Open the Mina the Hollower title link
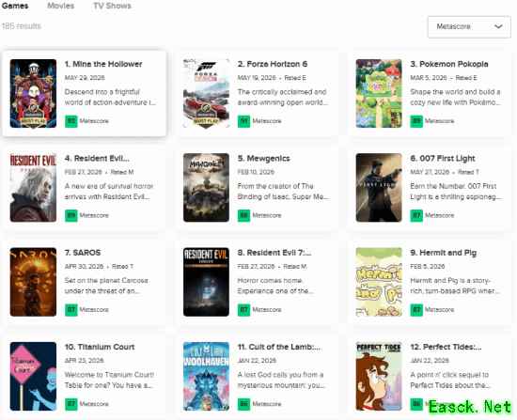Image resolution: width=517 pixels, height=420 pixels. (103, 64)
